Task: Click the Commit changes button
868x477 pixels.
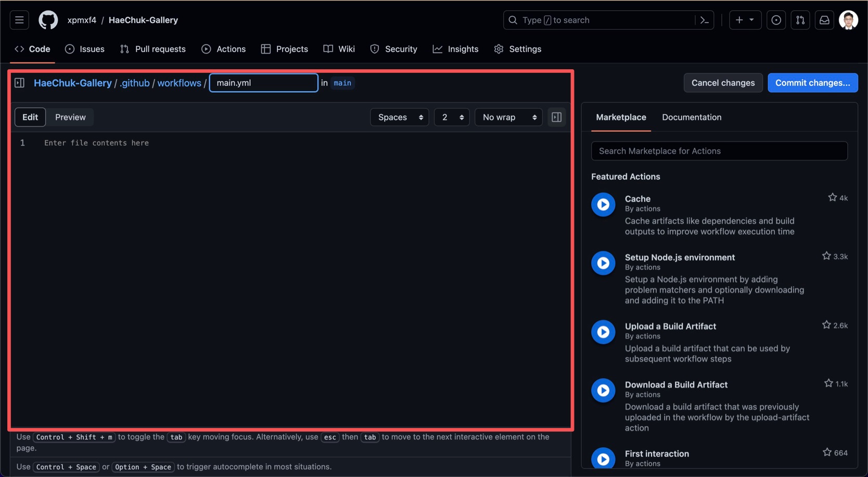Action: point(813,83)
